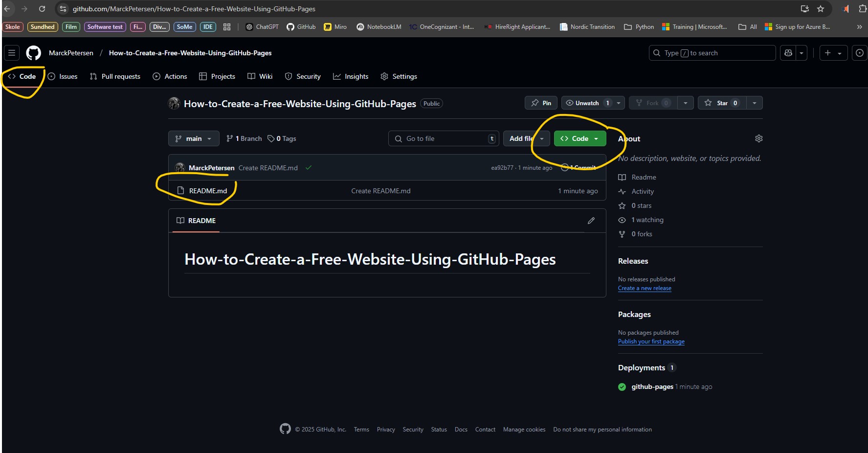Image resolution: width=868 pixels, height=453 pixels.
Task: Expand the Star lists dropdown arrow
Action: 755,103
